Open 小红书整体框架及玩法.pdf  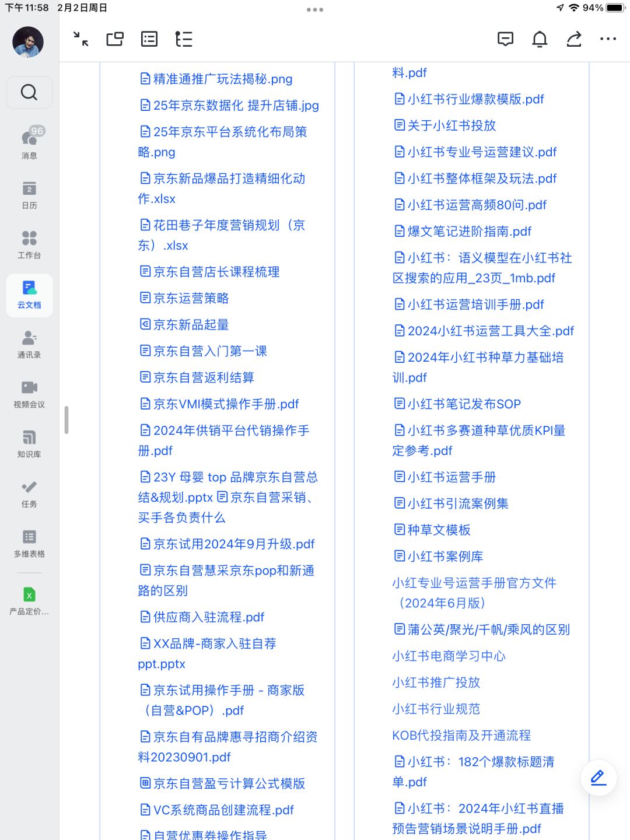475,178
